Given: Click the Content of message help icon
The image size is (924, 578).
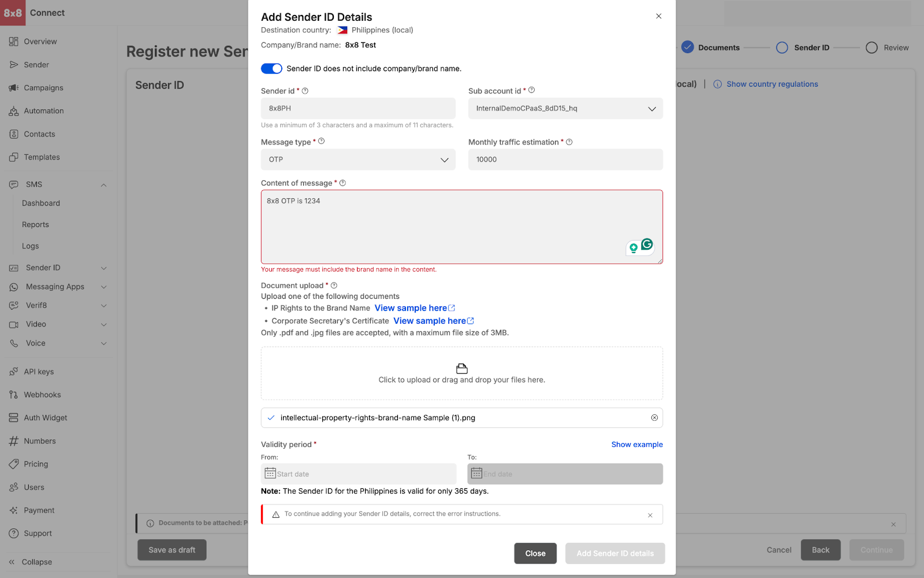Looking at the screenshot, I should pos(342,183).
